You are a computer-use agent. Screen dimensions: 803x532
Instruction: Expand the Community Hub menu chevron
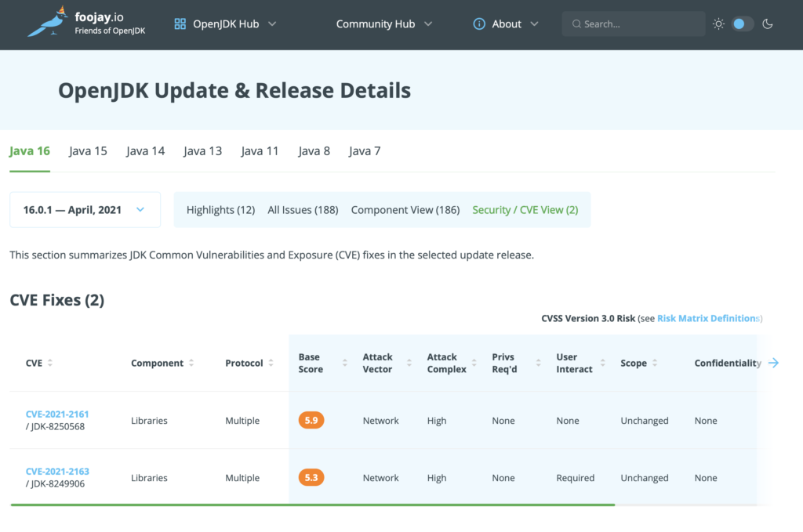pyautogui.click(x=429, y=24)
